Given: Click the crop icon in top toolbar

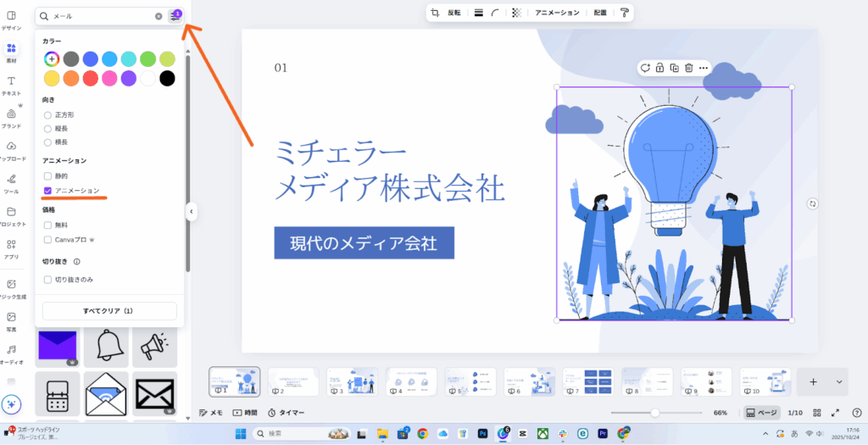Looking at the screenshot, I should 435,13.
